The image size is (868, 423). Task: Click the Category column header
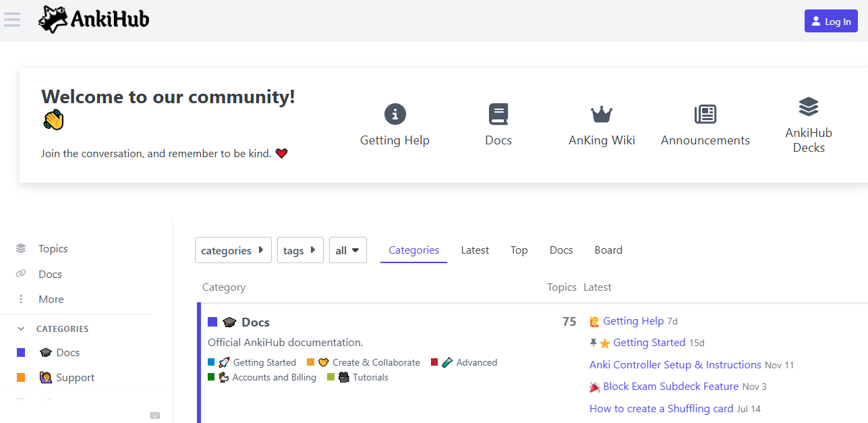[x=224, y=287]
